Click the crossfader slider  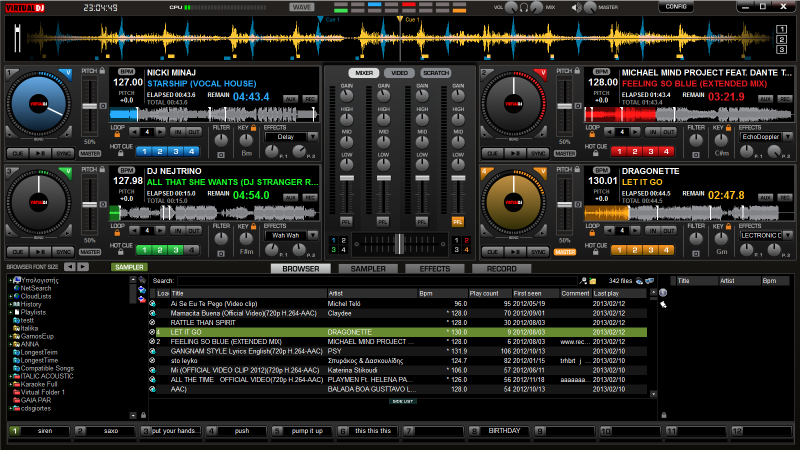pyautogui.click(x=399, y=244)
